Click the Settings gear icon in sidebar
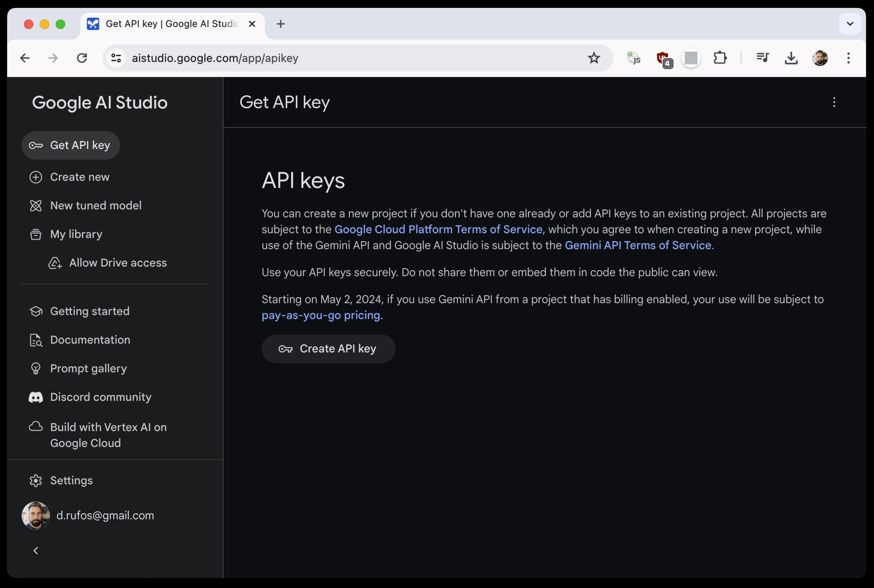Viewport: 874px width, 588px height. click(x=36, y=480)
